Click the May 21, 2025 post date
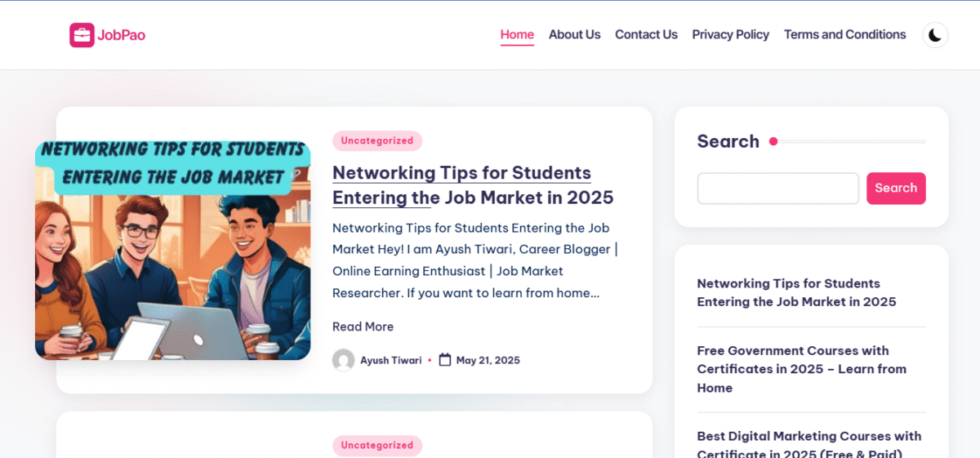Screen dimensions: 980x458 [488, 360]
